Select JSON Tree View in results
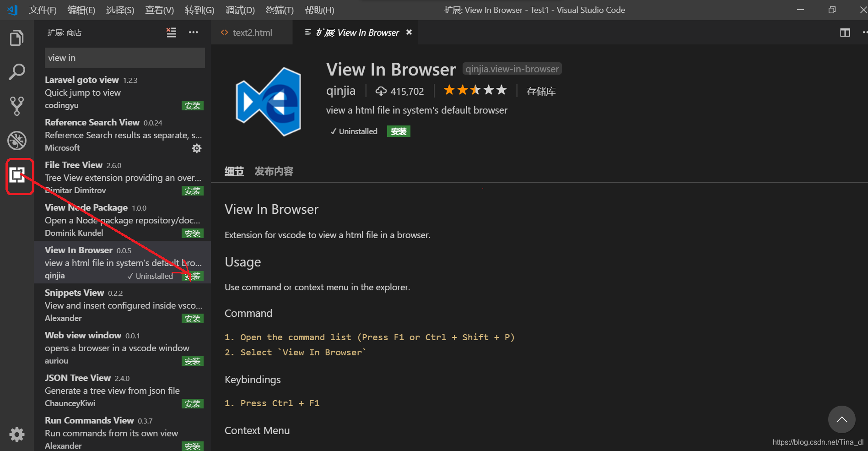Screen dimensions: 868x451 click(x=123, y=390)
